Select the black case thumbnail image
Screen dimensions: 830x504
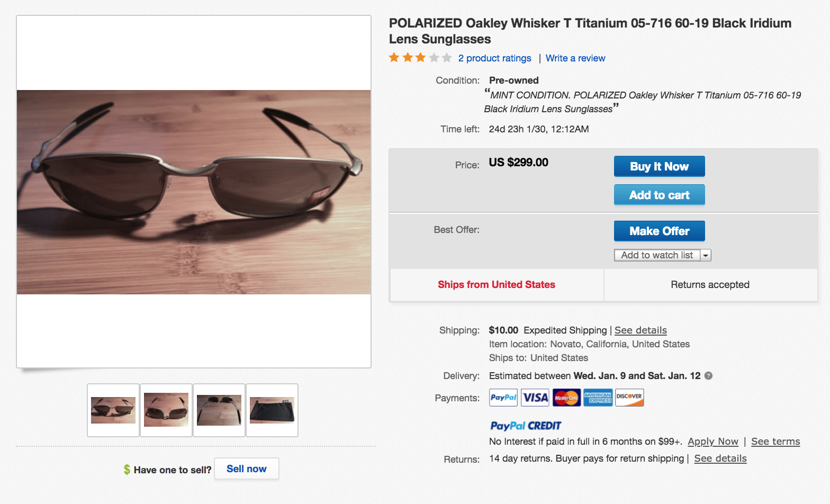(x=272, y=410)
